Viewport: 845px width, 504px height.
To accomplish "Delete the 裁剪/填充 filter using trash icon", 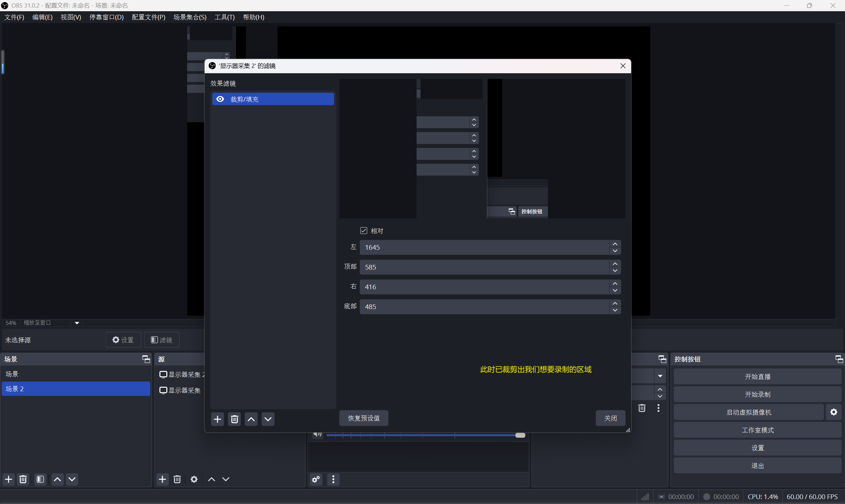I will (x=234, y=419).
